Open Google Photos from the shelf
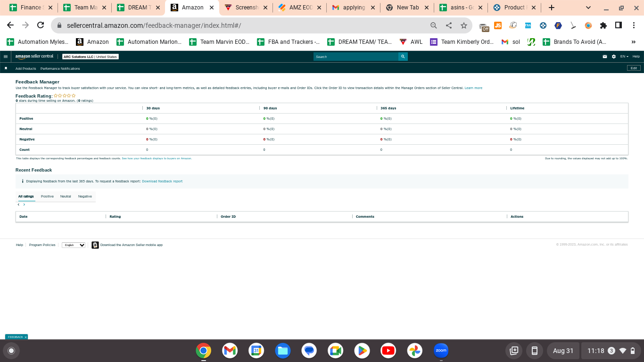Image resolution: width=644 pixels, height=362 pixels. coord(415,351)
